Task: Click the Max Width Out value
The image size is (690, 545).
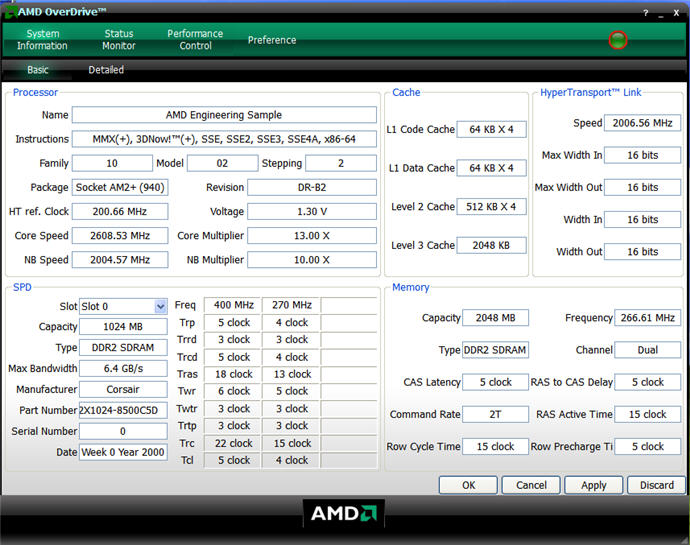Action: click(642, 187)
